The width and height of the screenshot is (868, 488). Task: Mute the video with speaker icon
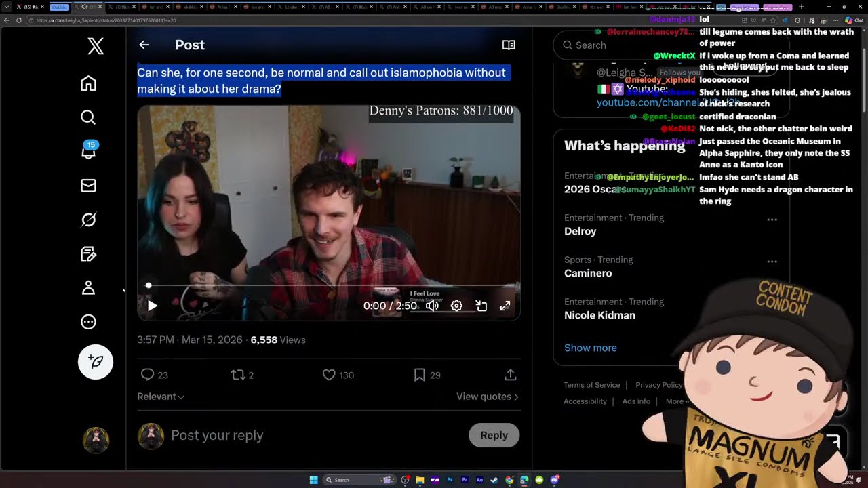click(432, 306)
